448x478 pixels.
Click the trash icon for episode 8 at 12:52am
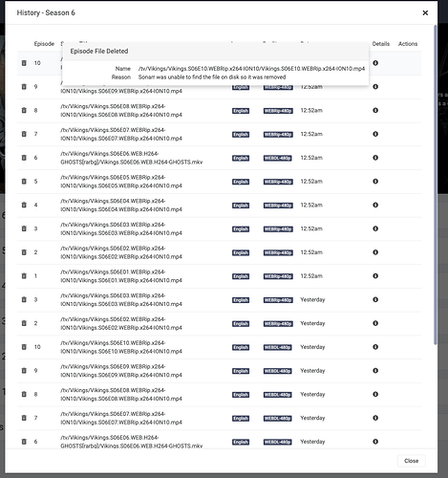24,110
